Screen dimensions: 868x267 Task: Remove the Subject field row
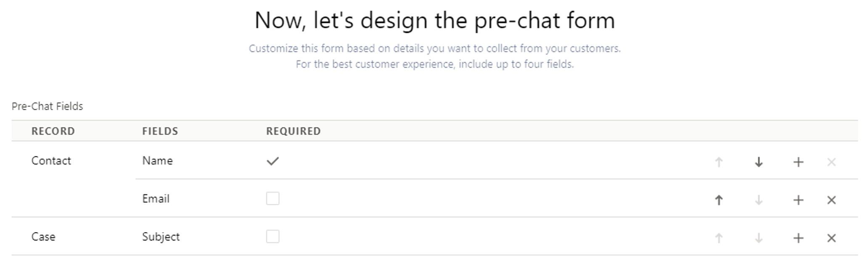(831, 238)
